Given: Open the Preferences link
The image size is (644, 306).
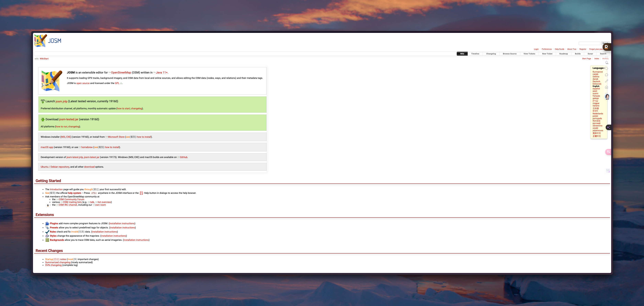Looking at the screenshot, I should [x=547, y=49].
